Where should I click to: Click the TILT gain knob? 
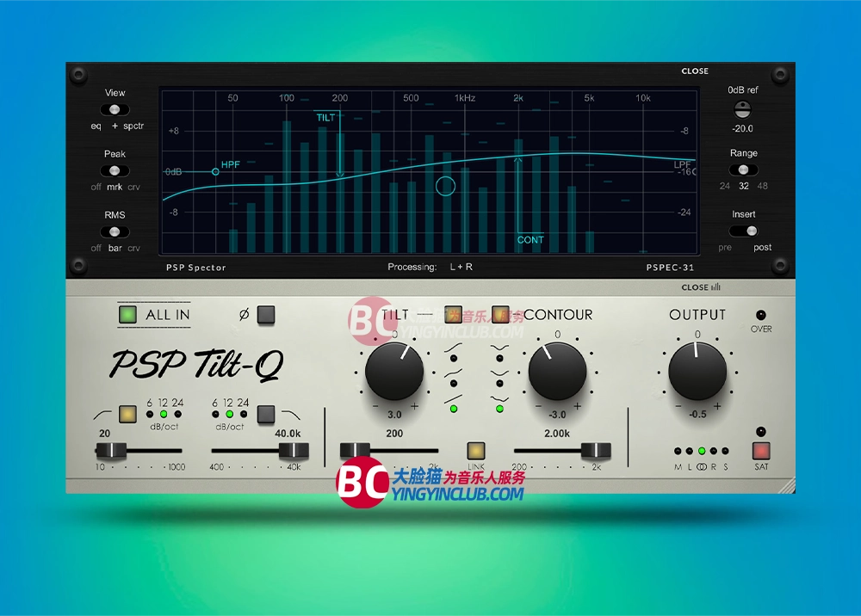(x=394, y=371)
